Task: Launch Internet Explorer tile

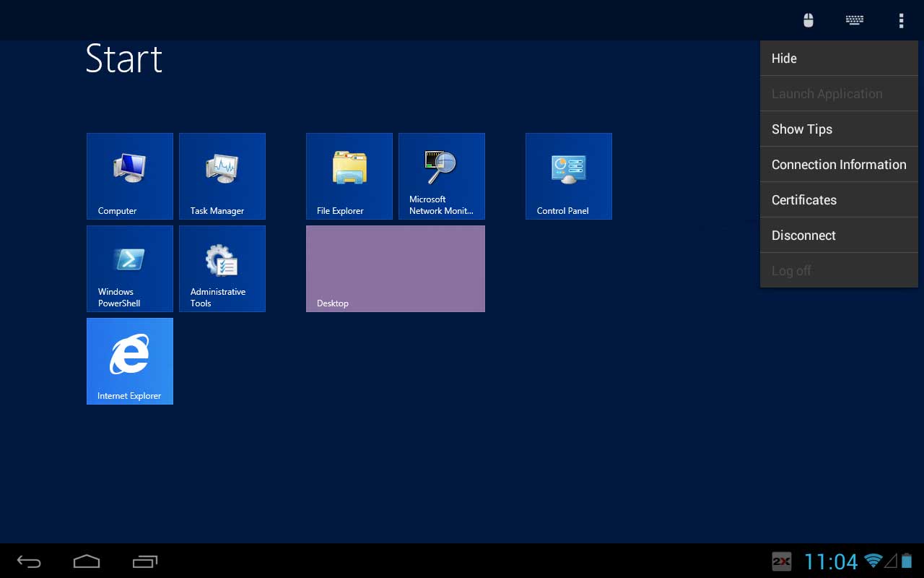Action: click(130, 361)
